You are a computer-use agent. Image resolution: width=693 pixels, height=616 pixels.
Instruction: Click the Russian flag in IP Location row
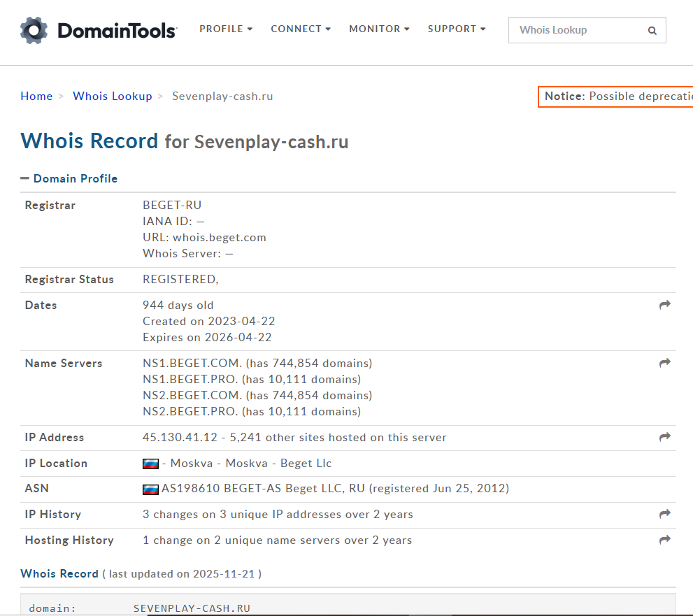tap(150, 464)
